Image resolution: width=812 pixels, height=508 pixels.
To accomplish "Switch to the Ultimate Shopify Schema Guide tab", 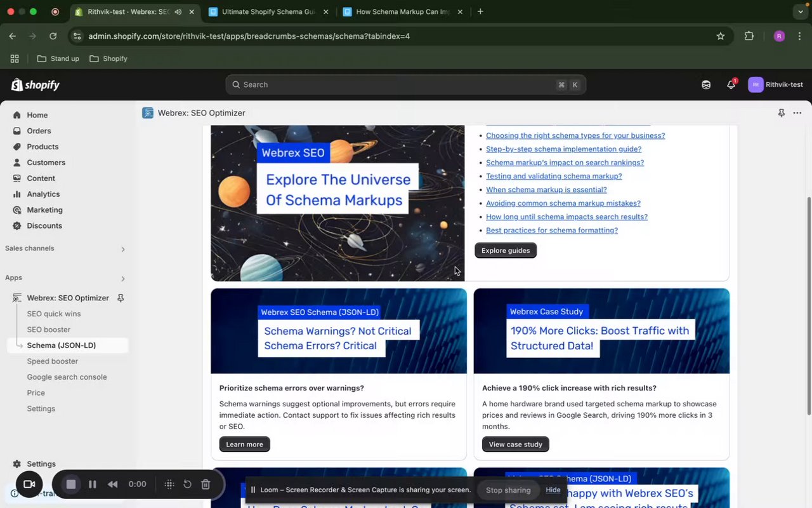I will pyautogui.click(x=269, y=11).
